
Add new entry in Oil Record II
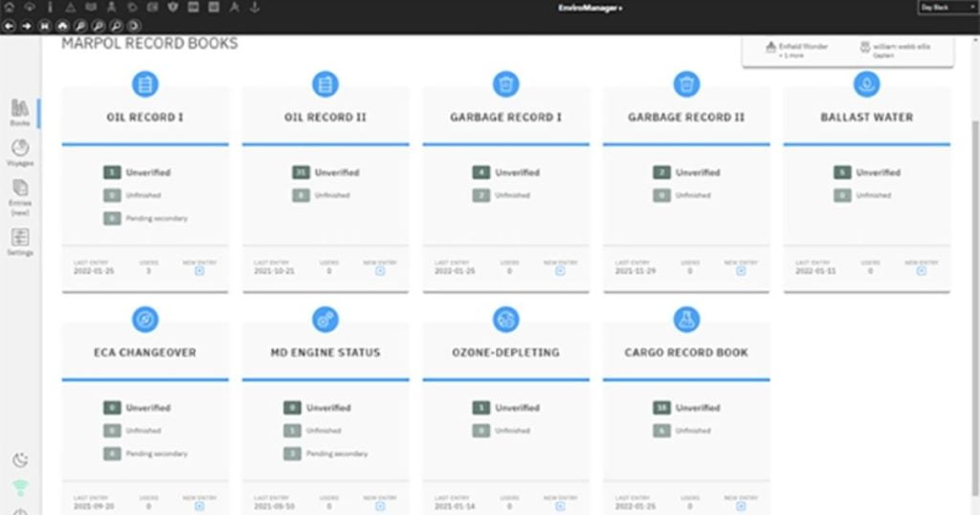[380, 271]
